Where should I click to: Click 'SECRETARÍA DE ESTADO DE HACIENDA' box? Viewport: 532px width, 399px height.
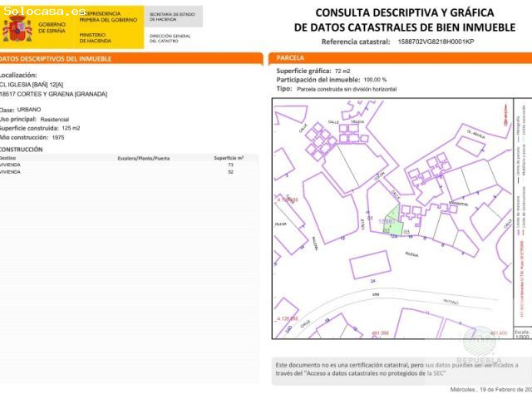172,17
